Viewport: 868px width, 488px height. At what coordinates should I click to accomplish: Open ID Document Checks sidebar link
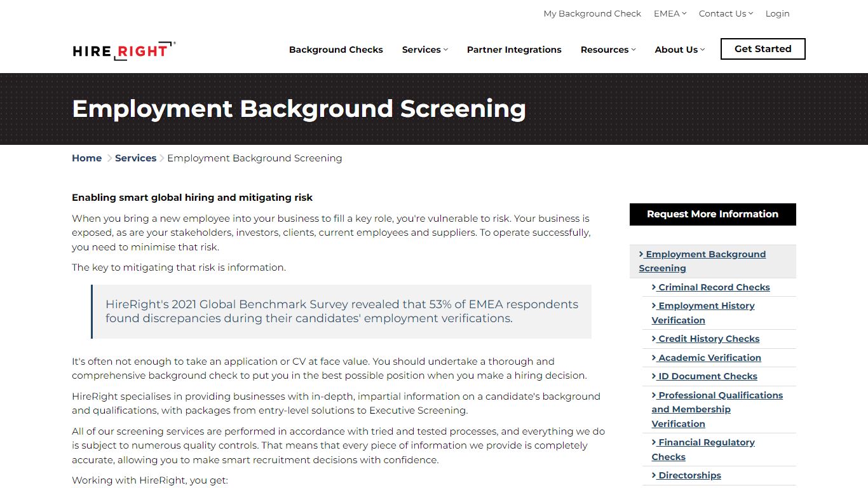704,376
